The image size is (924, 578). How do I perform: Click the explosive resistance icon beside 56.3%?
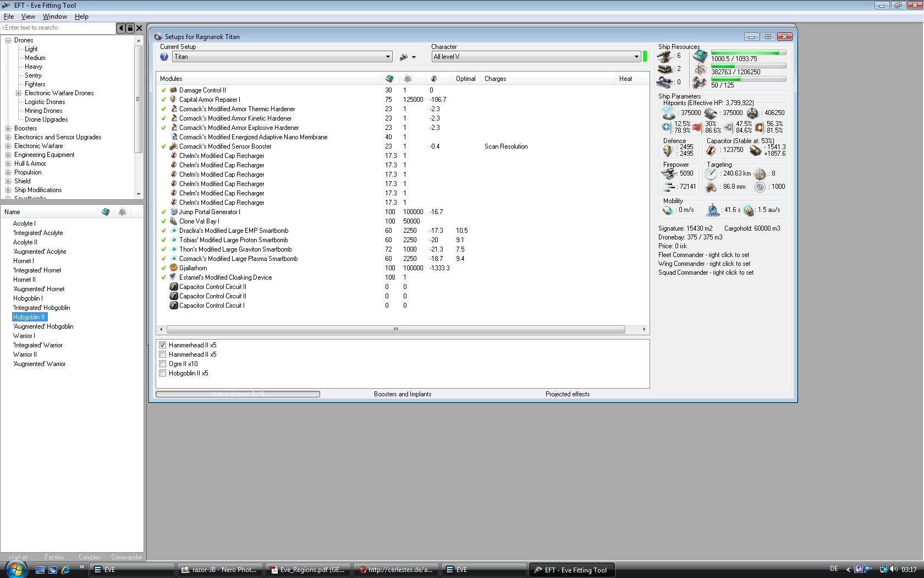click(x=759, y=127)
